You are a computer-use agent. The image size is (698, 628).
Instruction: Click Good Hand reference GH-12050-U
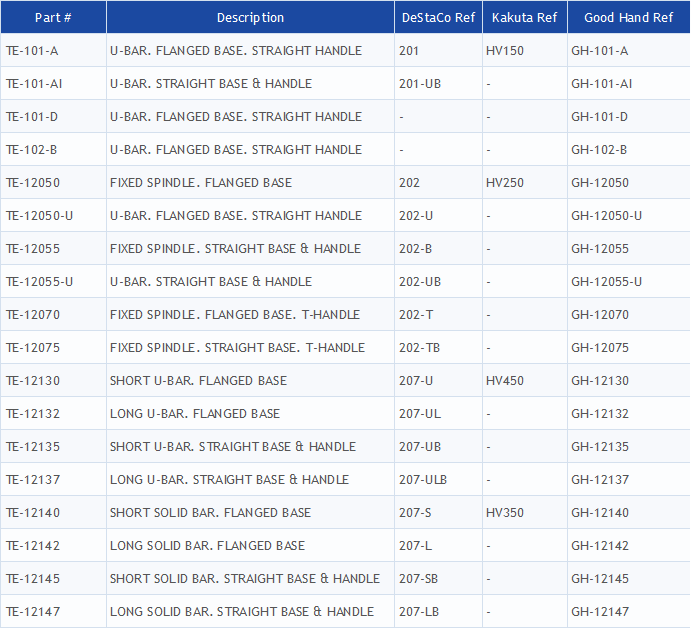pyautogui.click(x=607, y=215)
